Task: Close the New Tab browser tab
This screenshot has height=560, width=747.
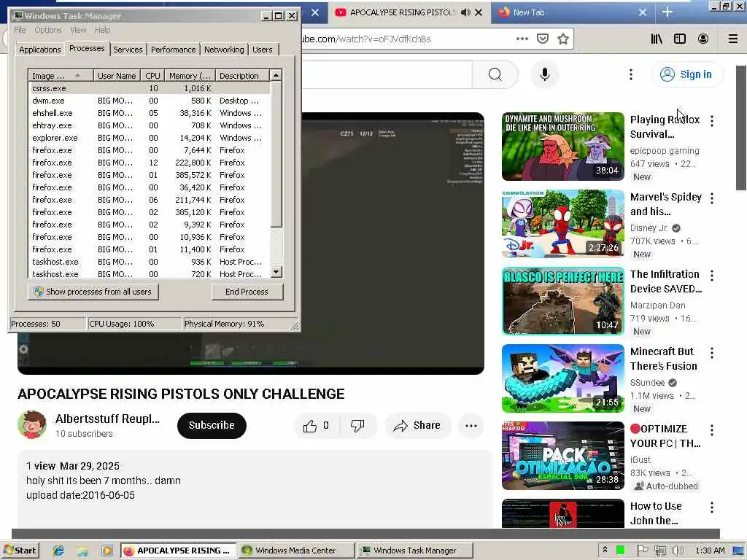Action: pyautogui.click(x=643, y=12)
